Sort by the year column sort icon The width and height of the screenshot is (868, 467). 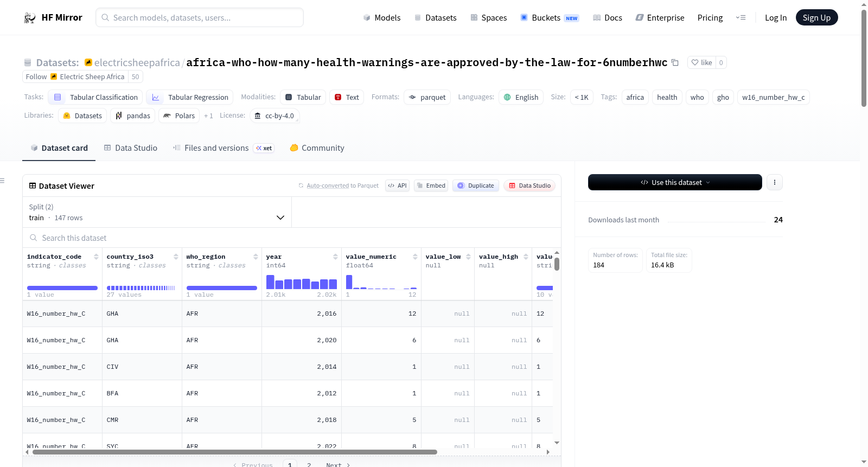[x=335, y=257]
